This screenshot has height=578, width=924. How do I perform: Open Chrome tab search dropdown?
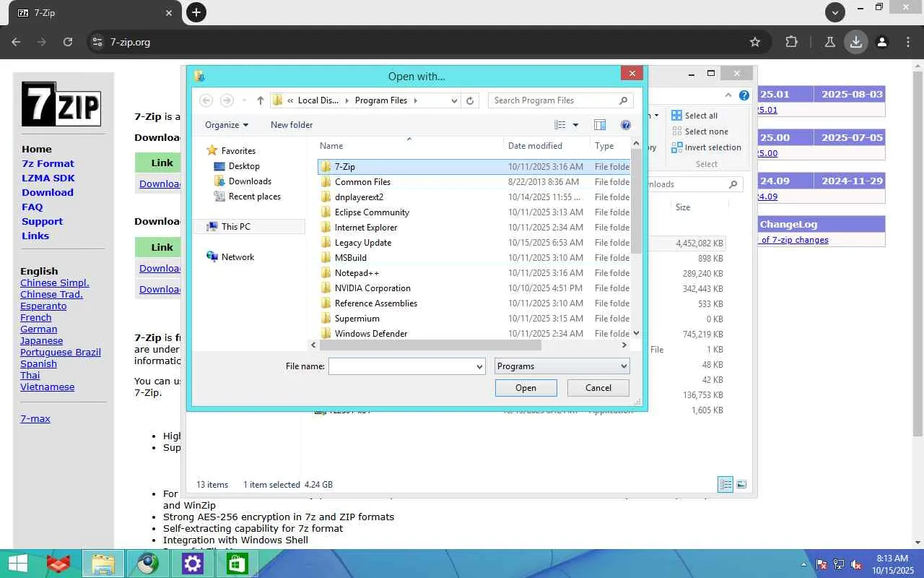[835, 12]
